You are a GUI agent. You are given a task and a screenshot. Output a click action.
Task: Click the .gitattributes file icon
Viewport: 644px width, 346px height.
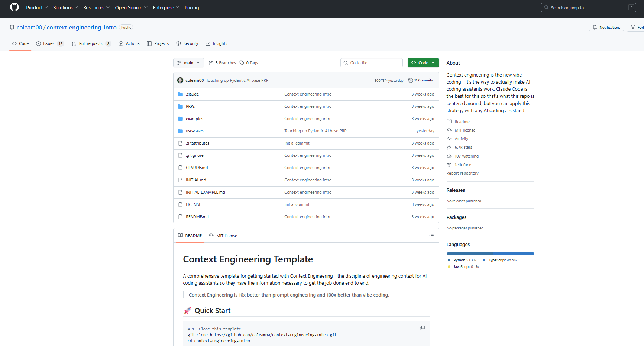(181, 143)
